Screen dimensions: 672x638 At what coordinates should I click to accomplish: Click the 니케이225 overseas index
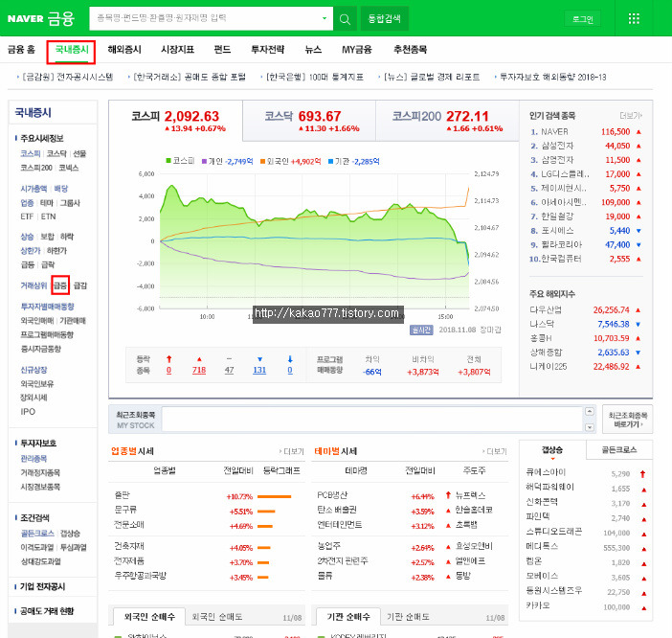coord(549,367)
